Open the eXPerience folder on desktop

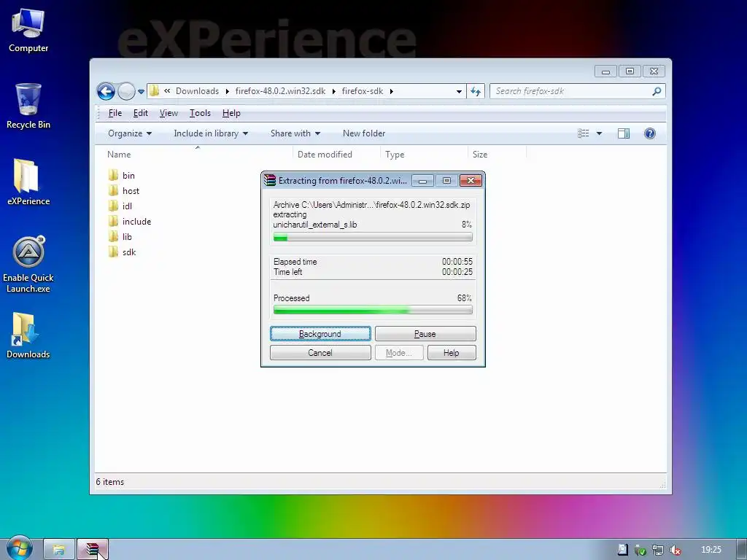click(x=28, y=182)
